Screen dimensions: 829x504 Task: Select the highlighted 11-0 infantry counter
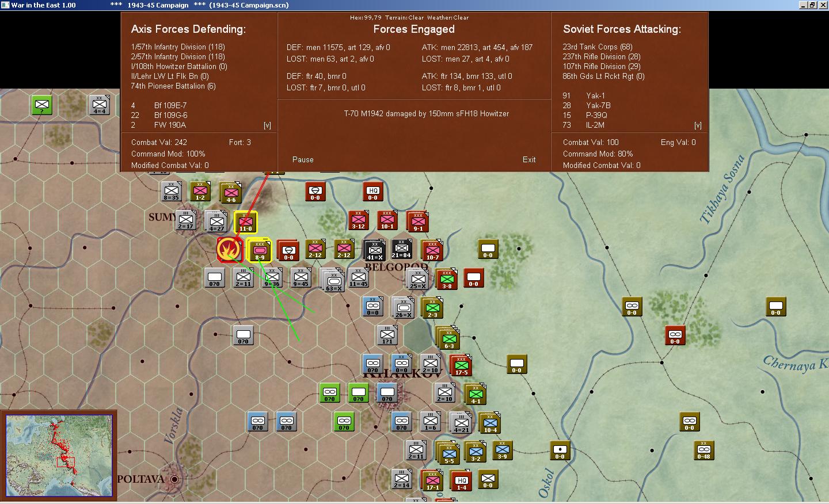[246, 222]
